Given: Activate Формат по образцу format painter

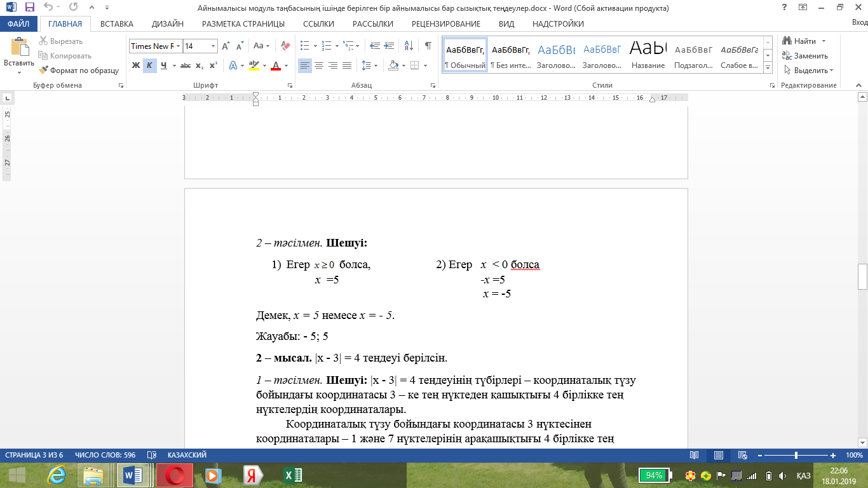Looking at the screenshot, I should (79, 71).
